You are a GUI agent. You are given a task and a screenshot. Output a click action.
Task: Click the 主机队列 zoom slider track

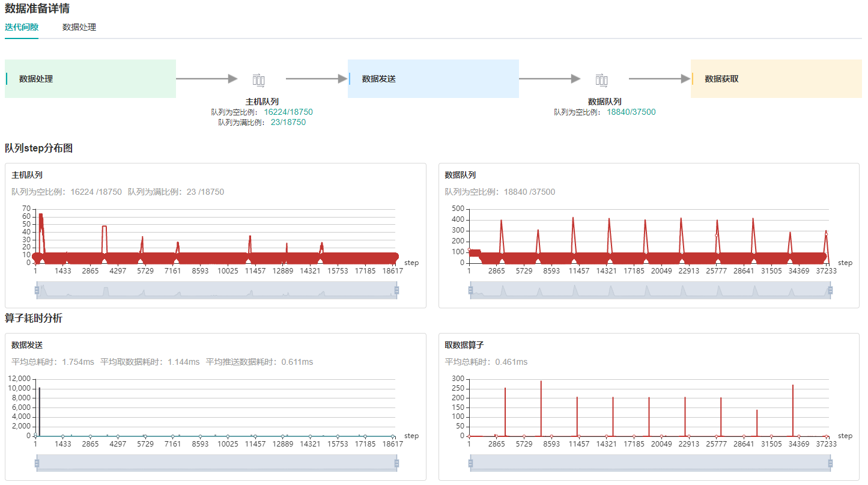(x=216, y=291)
